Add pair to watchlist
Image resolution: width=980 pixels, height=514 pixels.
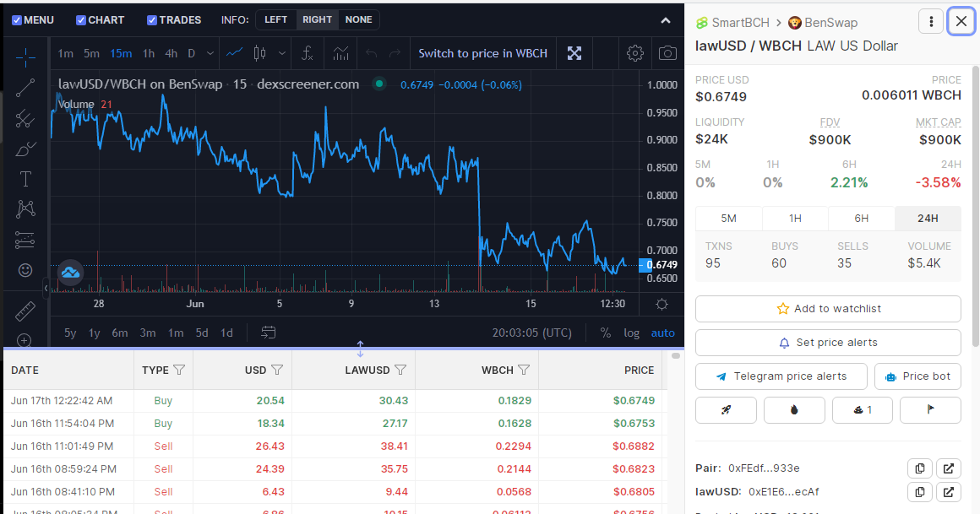(828, 309)
